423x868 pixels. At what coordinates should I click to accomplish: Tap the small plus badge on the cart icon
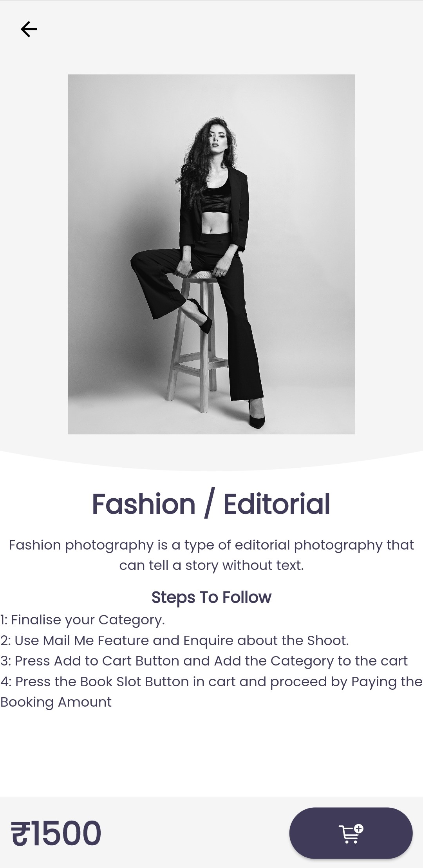point(359,828)
